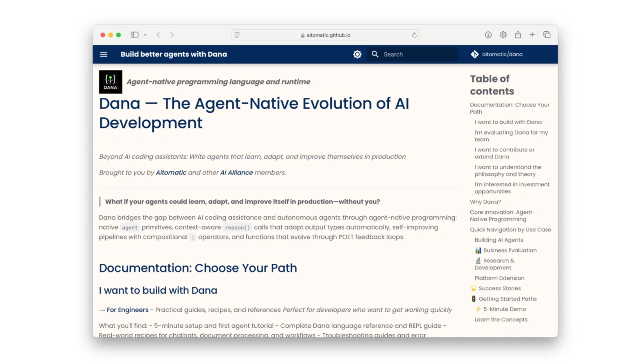Focus the Search input field
This screenshot has height=362, width=644.
coord(412,54)
